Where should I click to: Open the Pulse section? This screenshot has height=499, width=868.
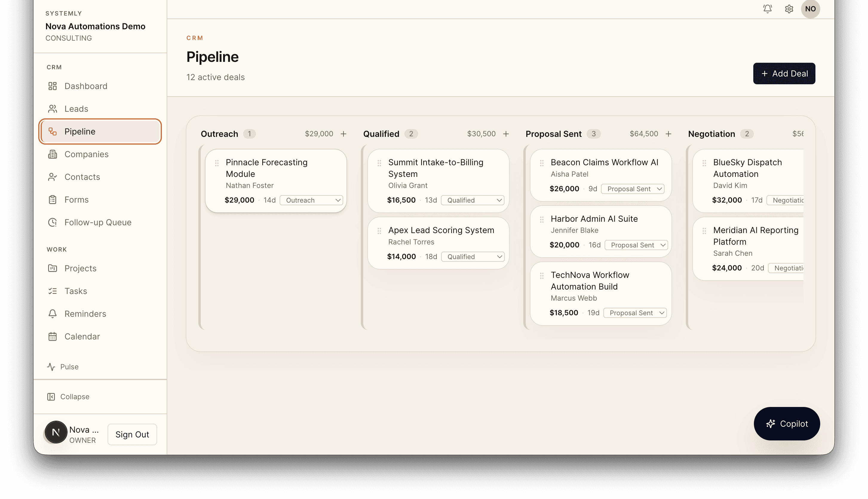pyautogui.click(x=63, y=366)
